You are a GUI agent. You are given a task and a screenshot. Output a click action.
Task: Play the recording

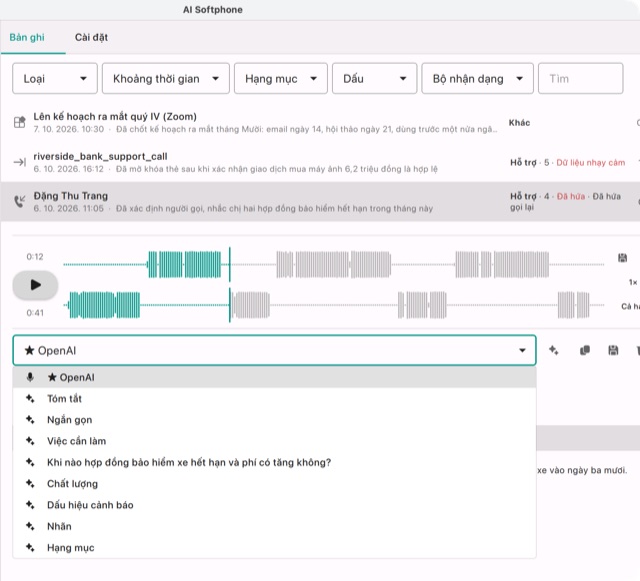click(35, 285)
